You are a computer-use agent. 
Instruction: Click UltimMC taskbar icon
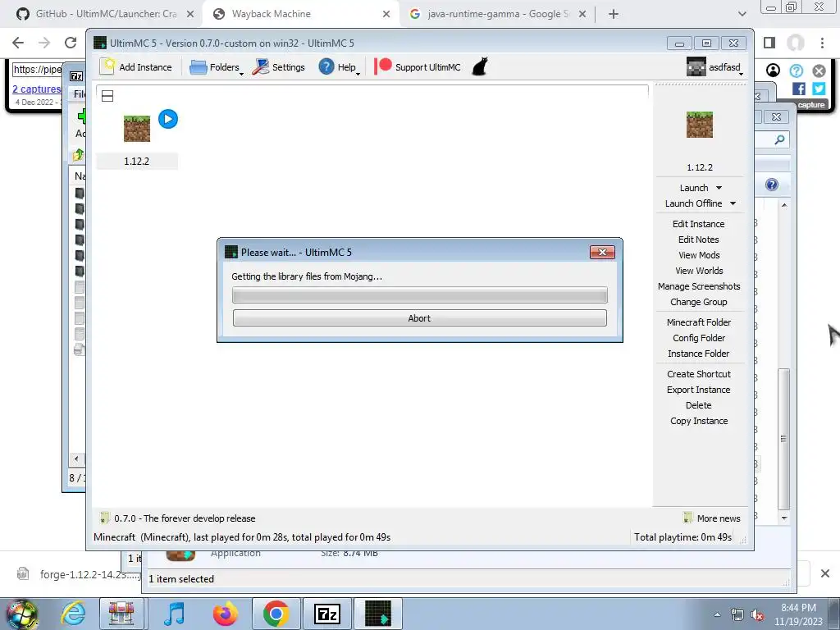pyautogui.click(x=378, y=614)
